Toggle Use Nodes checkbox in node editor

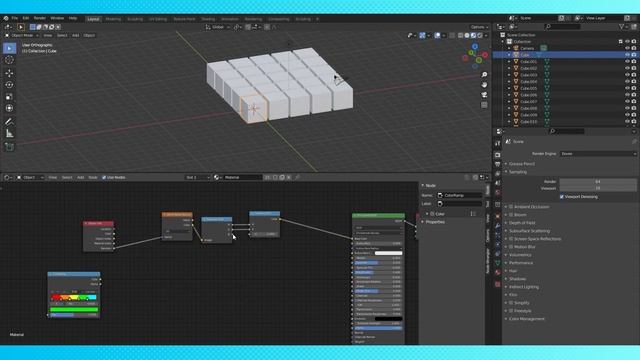tap(104, 178)
